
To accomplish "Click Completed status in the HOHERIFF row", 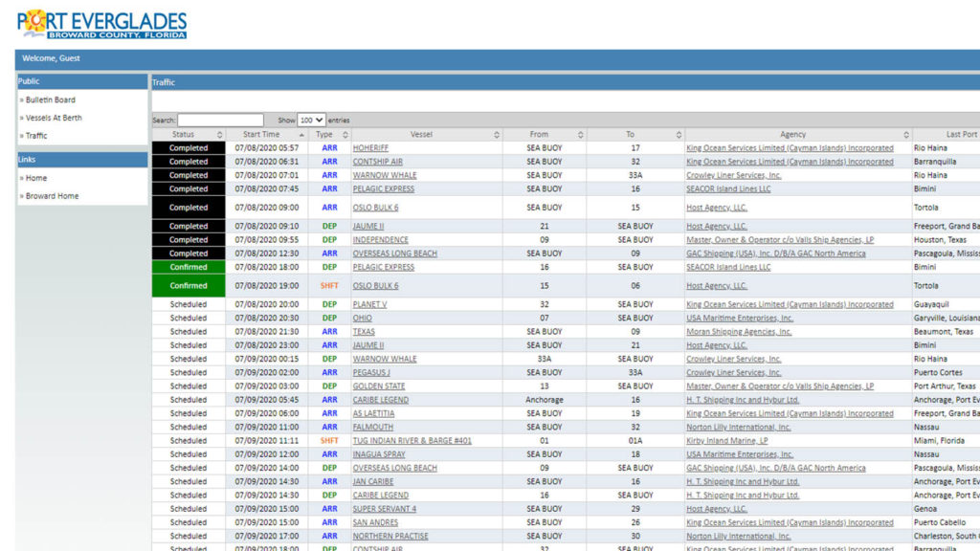I will click(x=189, y=148).
